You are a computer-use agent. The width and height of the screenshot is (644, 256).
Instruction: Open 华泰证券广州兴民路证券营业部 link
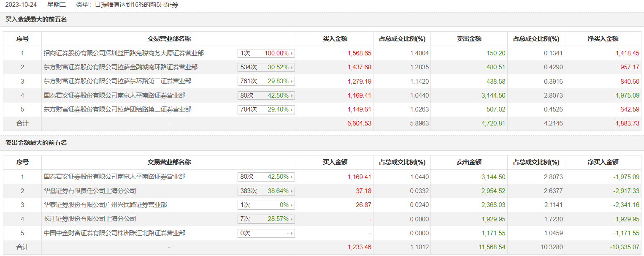click(105, 205)
